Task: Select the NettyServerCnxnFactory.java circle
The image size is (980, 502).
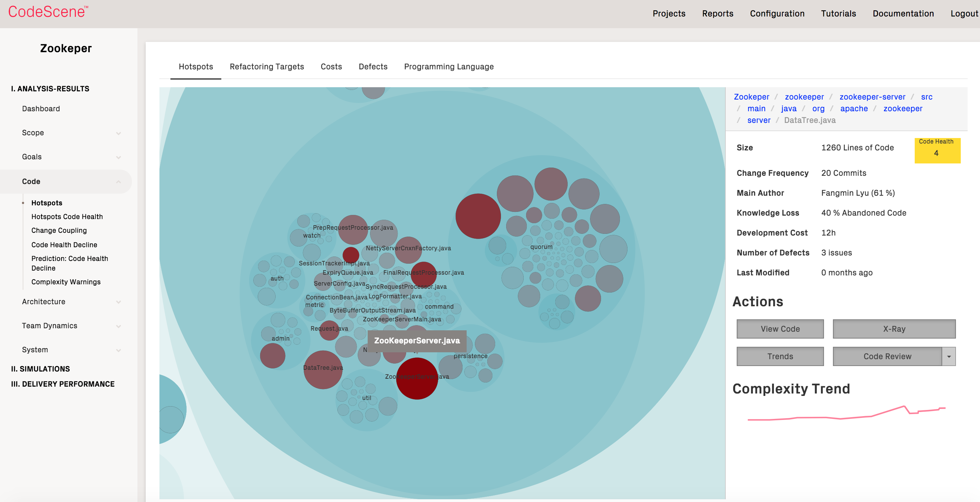Action: click(408, 250)
